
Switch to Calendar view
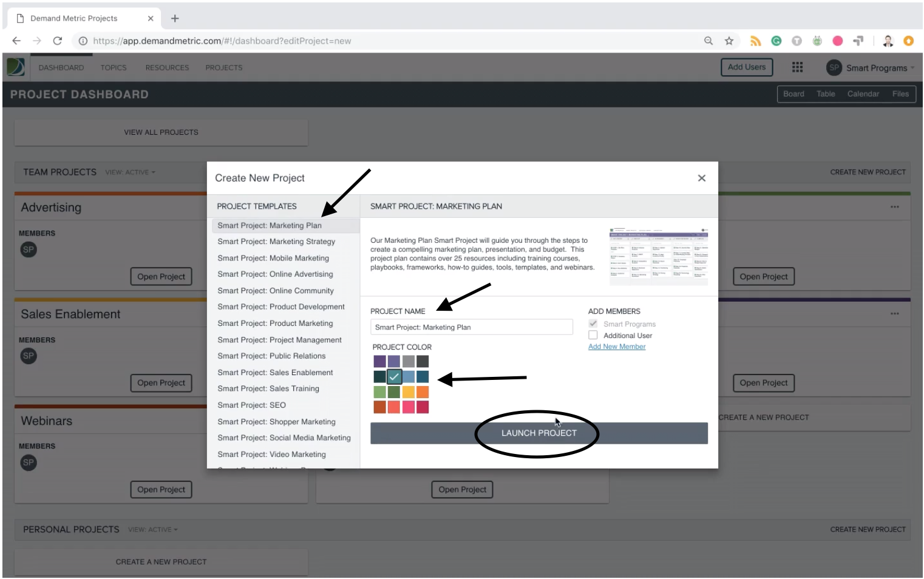[x=863, y=94]
